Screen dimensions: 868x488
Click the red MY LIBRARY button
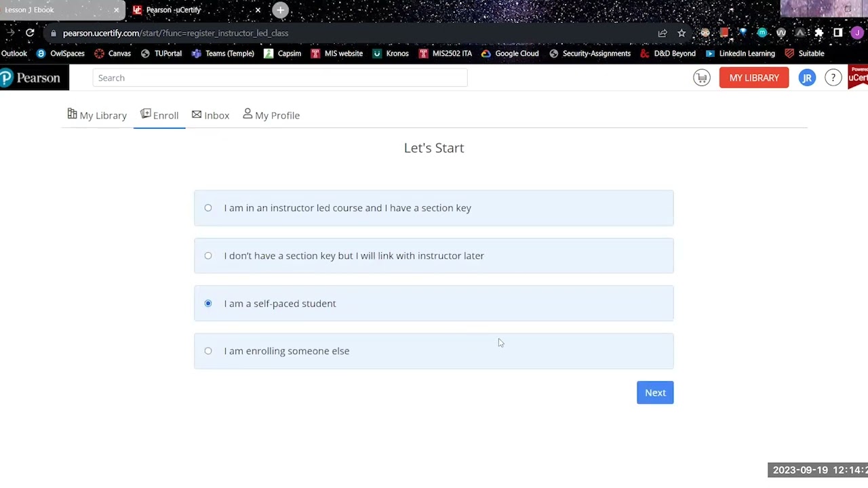click(x=754, y=78)
